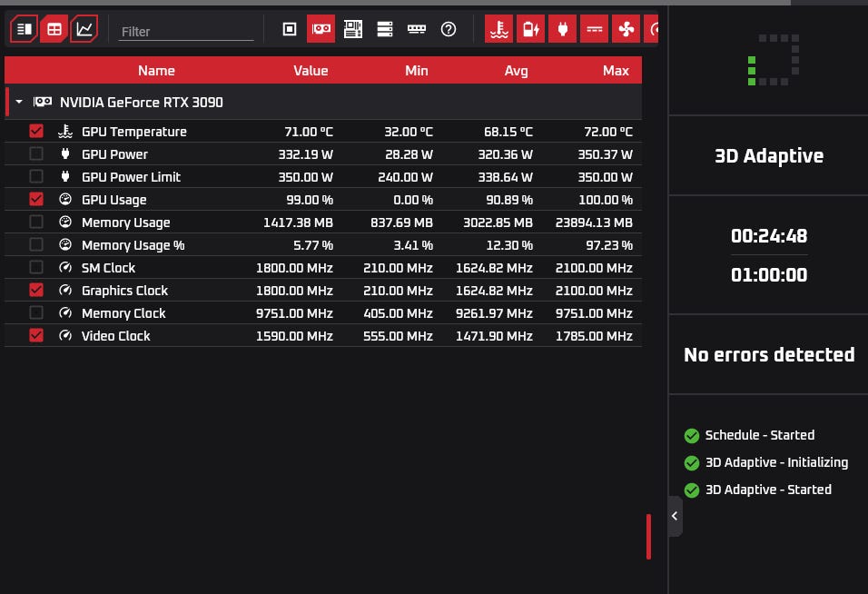Check the Memory Clock checkbox
868x594 pixels.
(36, 312)
